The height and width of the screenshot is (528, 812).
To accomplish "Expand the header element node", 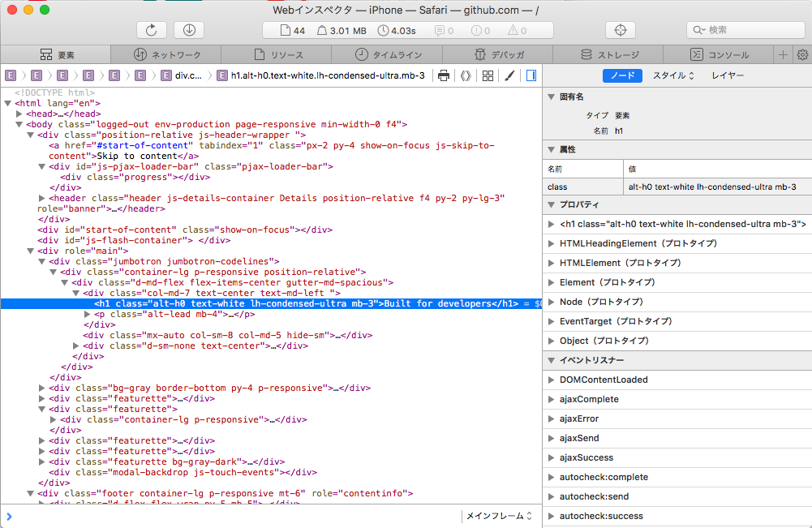I will click(42, 198).
